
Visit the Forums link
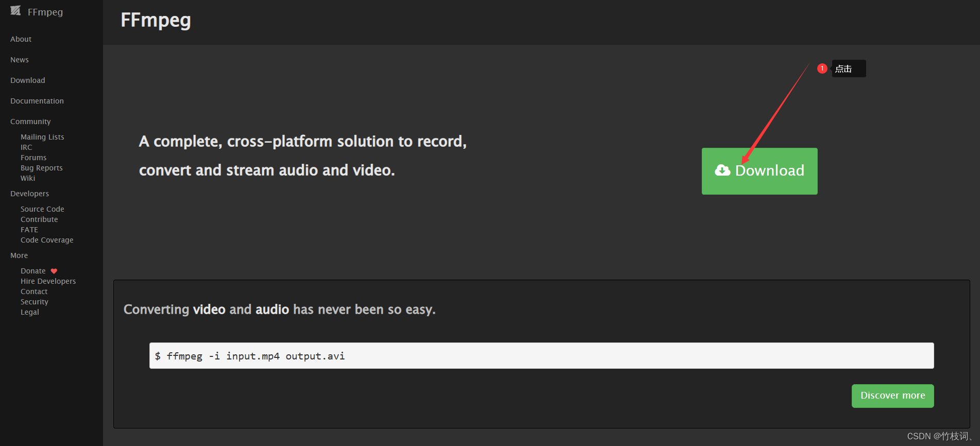[33, 158]
